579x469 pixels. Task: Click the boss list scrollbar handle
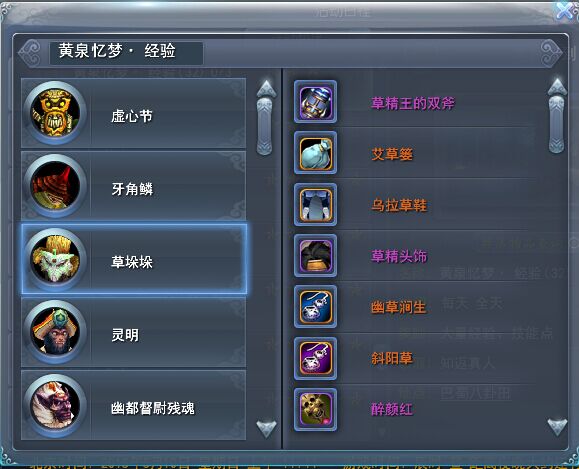(264, 126)
